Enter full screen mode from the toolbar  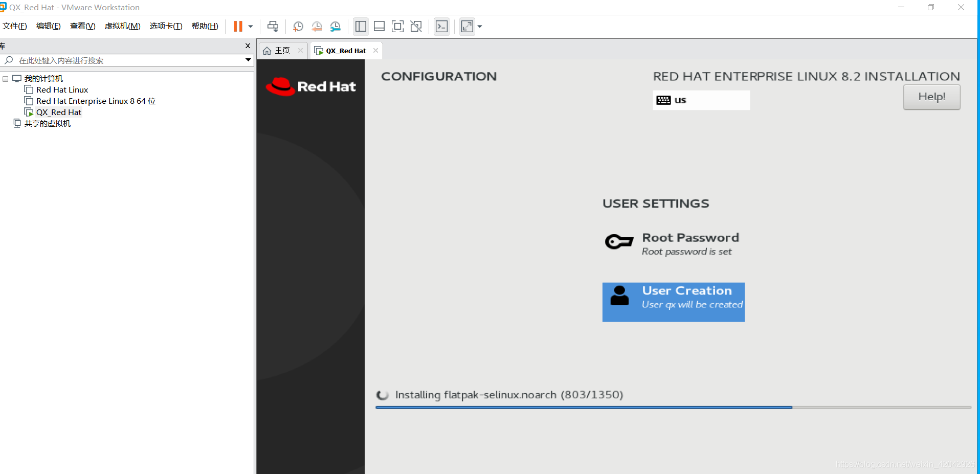397,27
